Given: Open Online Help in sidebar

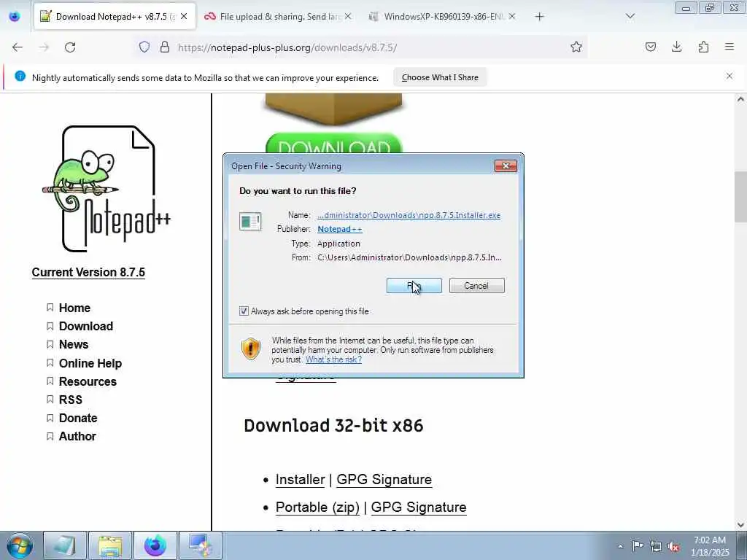Looking at the screenshot, I should 90,363.
